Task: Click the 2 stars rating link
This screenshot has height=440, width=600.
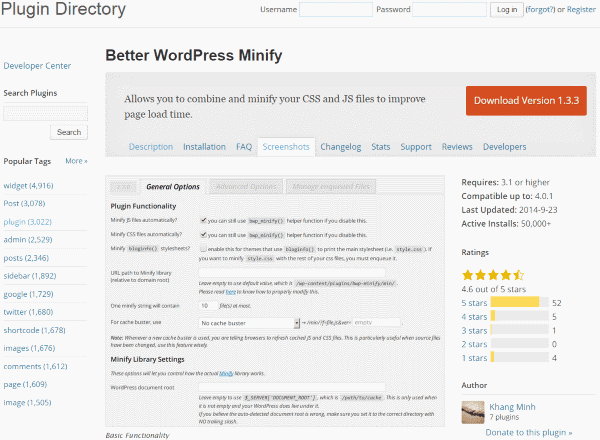Action: coord(474,344)
